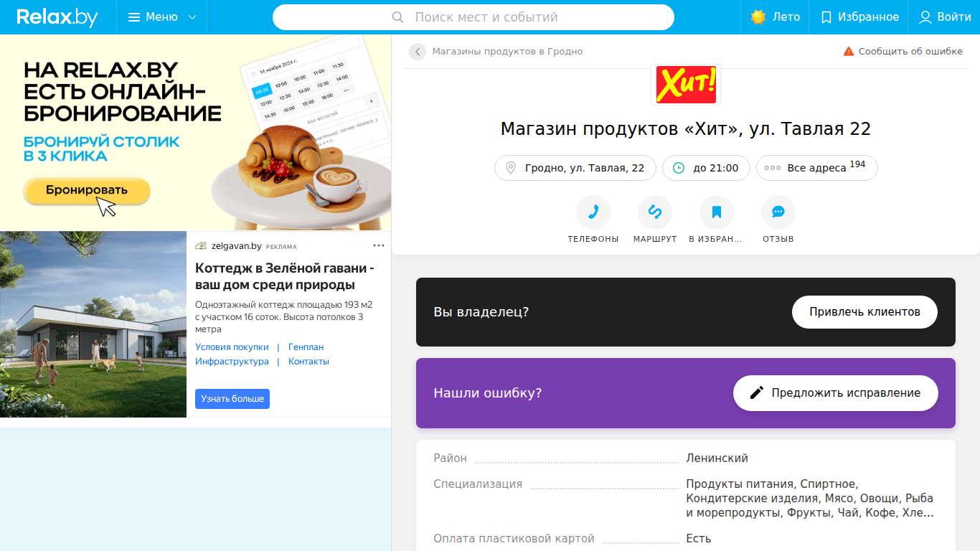Click the Хит store logo
The image size is (980, 551).
click(686, 85)
